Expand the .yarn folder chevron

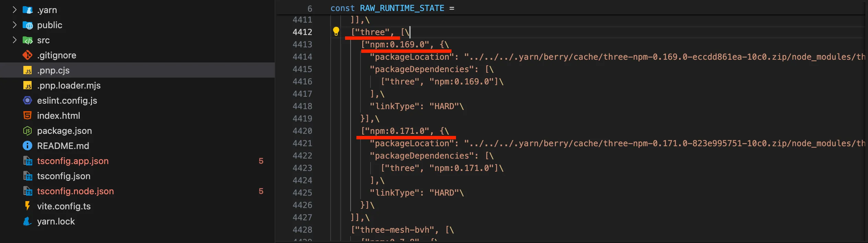pos(14,10)
